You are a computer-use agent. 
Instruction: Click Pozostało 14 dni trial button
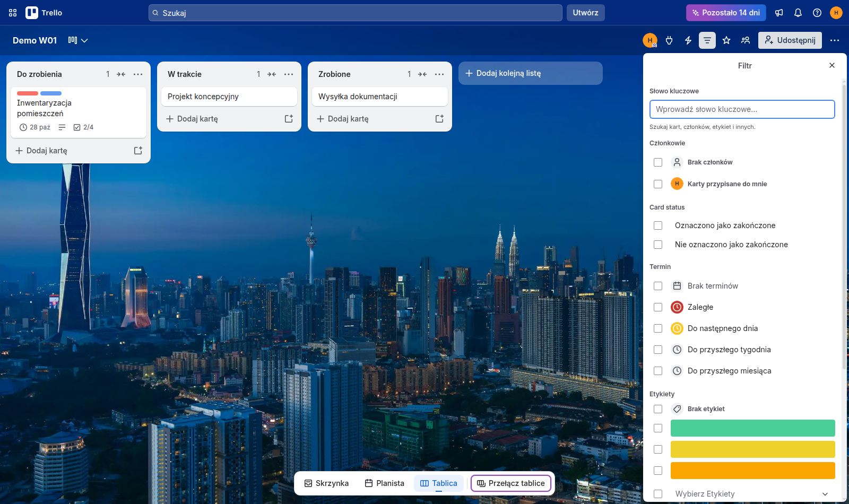(x=726, y=13)
